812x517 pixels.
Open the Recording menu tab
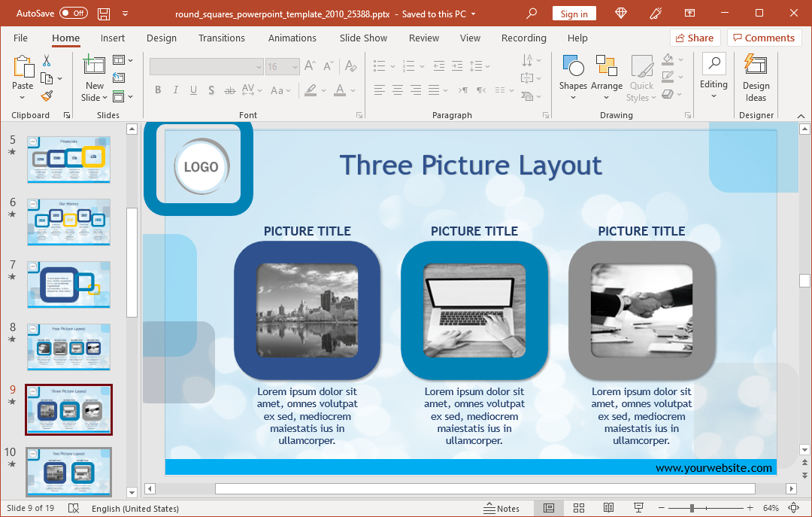point(523,38)
